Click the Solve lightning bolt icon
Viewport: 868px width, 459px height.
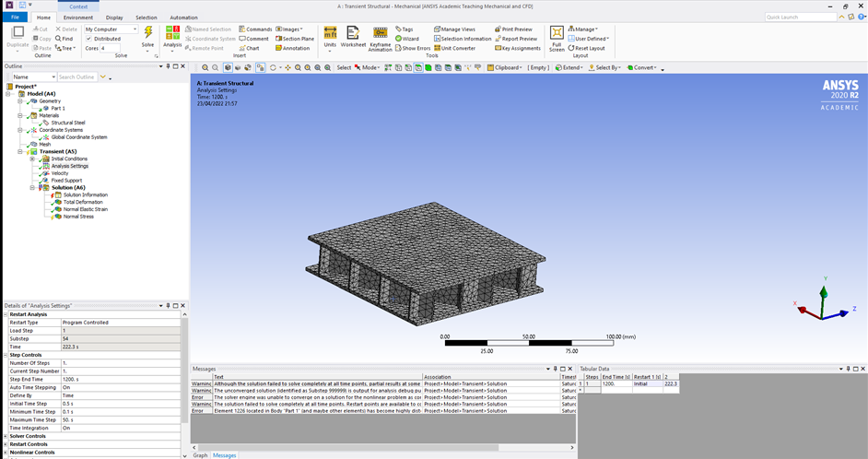[147, 33]
